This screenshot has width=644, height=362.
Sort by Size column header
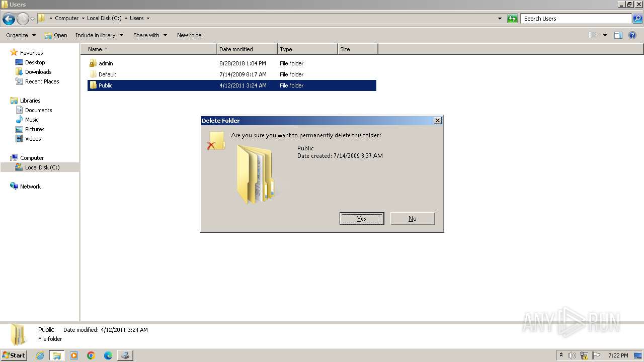358,49
